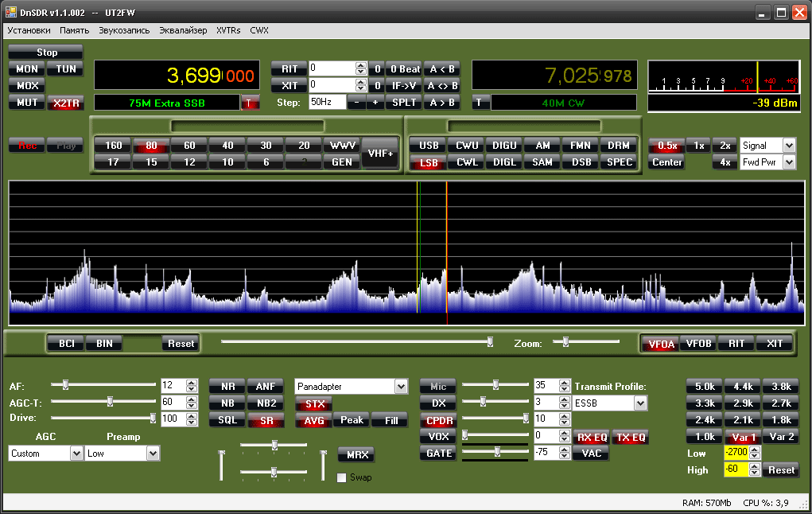Open the Установки menu
The width and height of the screenshot is (812, 514).
pyautogui.click(x=29, y=30)
